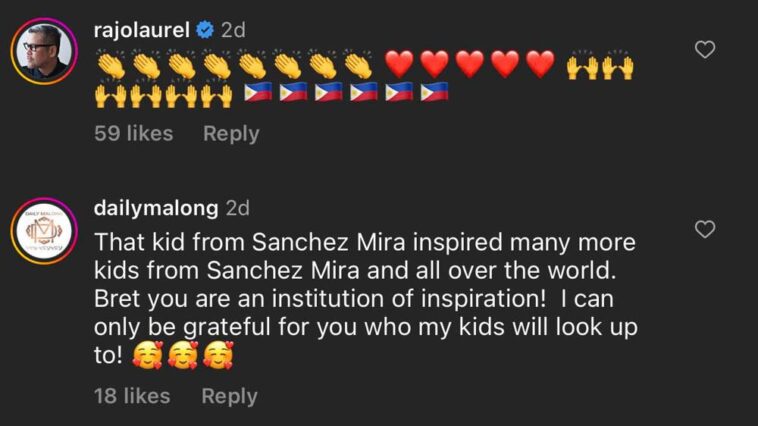Open the dailymalong username link
Viewport: 758px width, 426px height.
coord(156,208)
